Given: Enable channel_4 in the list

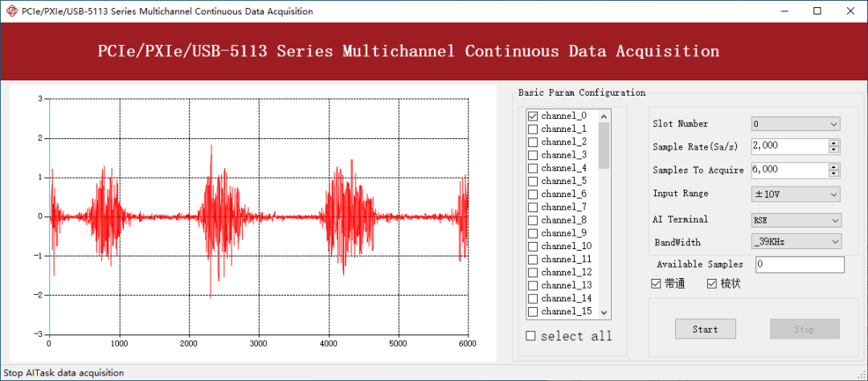Looking at the screenshot, I should tap(533, 168).
